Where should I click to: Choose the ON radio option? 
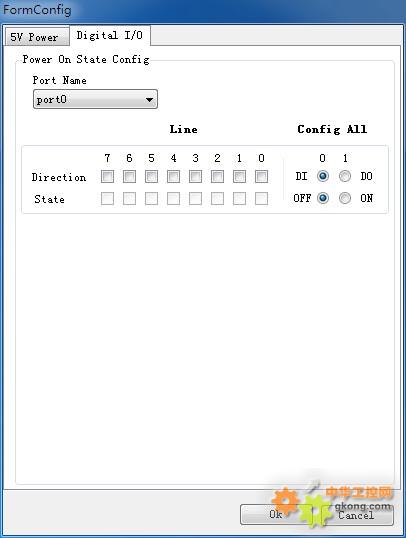[345, 198]
